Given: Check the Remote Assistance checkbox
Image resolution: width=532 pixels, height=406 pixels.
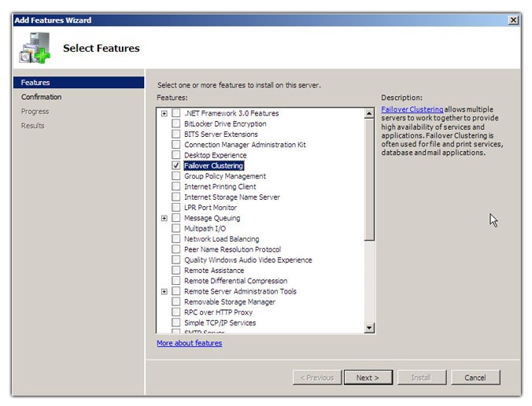Looking at the screenshot, I should [175, 270].
